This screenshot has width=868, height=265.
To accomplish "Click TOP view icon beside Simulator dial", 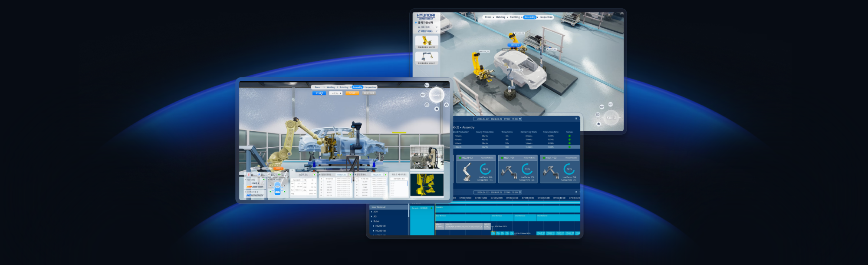I will pos(423,95).
